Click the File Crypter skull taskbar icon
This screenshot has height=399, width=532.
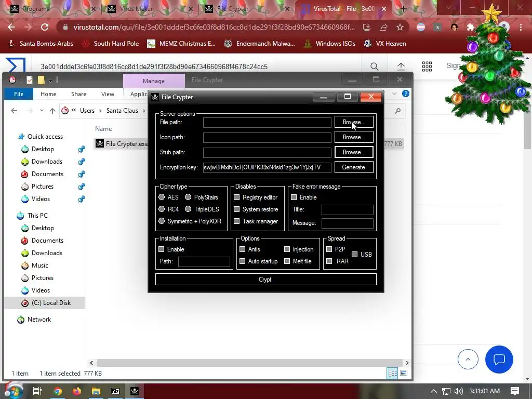pos(135,391)
